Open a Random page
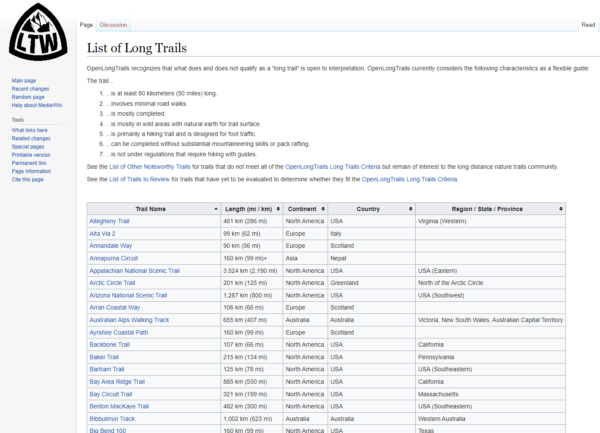Viewport: 600px width, 433px height. click(x=28, y=97)
